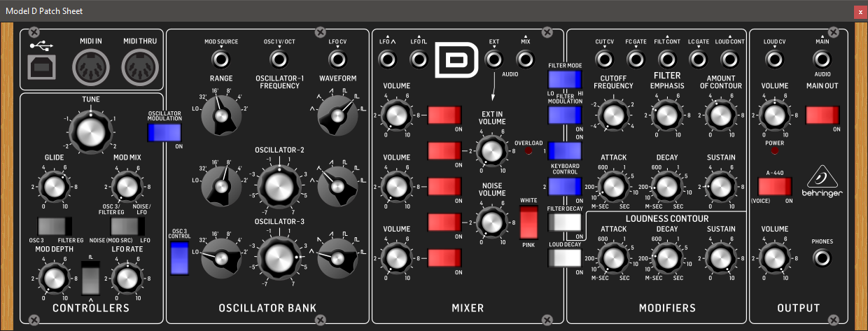Toggle red switch beside top Mixer Volume knob
Screen dimensions: 868x331
coord(445,115)
